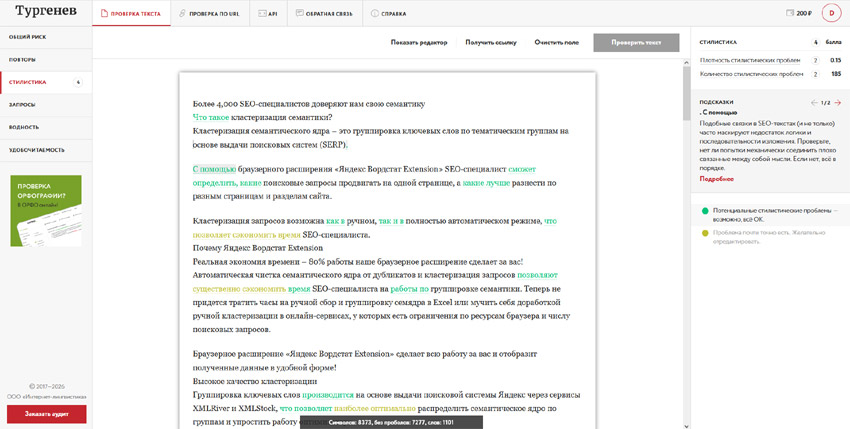Open the Справка tab
The image size is (850, 429).
point(388,14)
